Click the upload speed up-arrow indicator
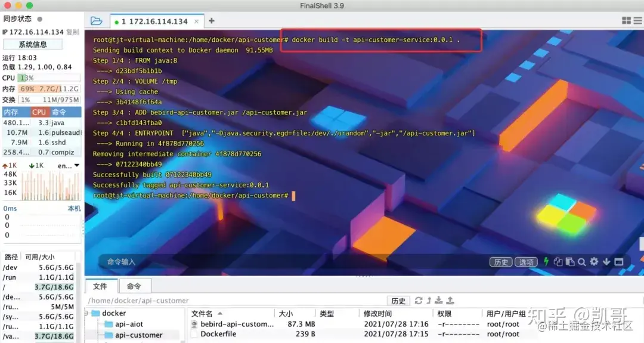Image resolution: width=644 pixels, height=343 pixels. point(5,166)
